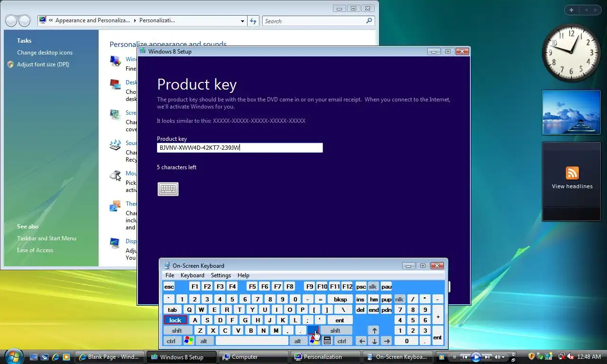This screenshot has width=607, height=364.
Task: Click the stop button on the taskbar media toolbar
Action: tap(454, 357)
